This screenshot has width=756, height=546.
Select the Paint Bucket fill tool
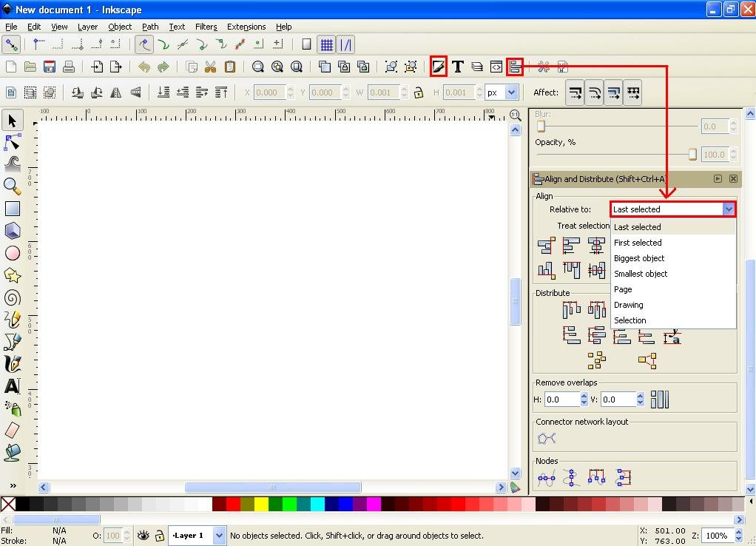(x=12, y=453)
